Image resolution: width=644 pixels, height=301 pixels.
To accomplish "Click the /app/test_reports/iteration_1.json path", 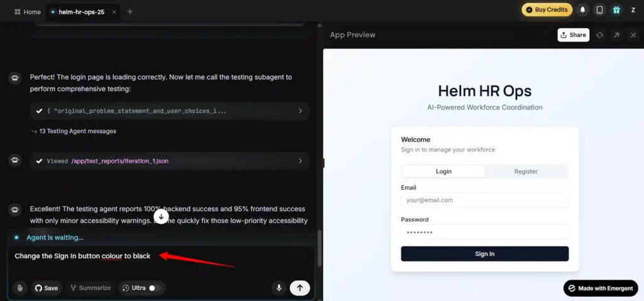I will [120, 161].
